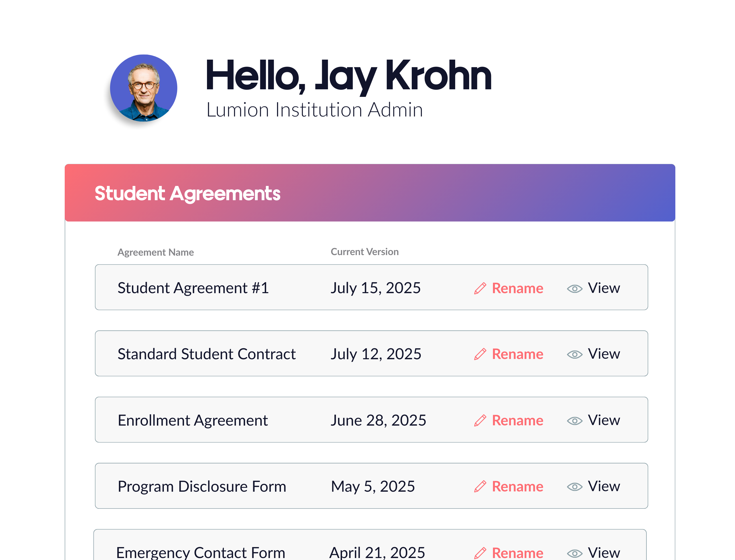
Task: Rename the Student Agreement #1 document
Action: [x=517, y=288]
